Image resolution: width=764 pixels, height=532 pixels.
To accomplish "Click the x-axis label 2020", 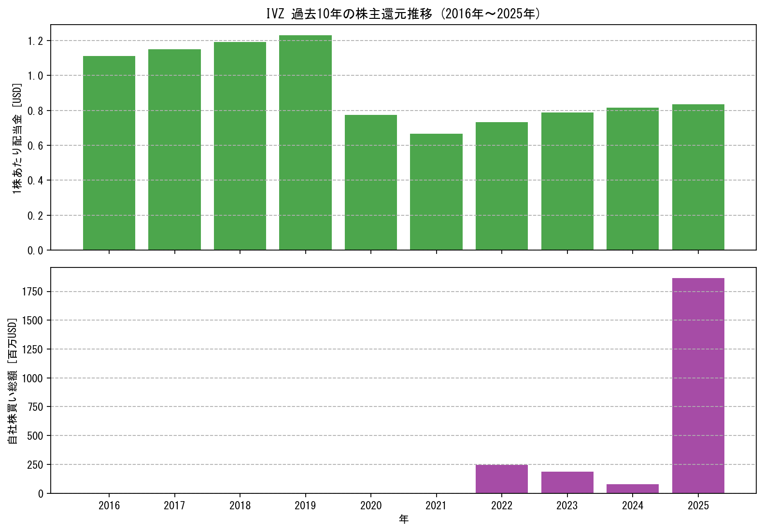I will [371, 505].
